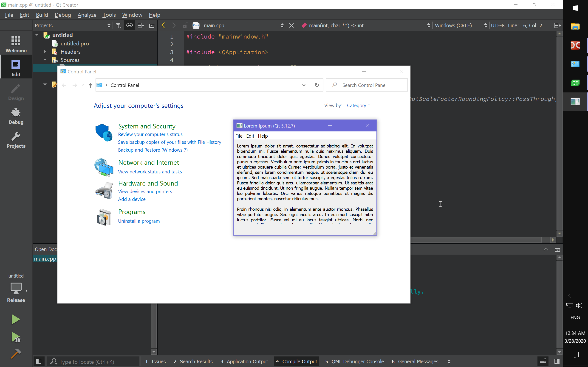588x367 pixels.
Task: Switch to the Application Output tab
Action: point(244,361)
